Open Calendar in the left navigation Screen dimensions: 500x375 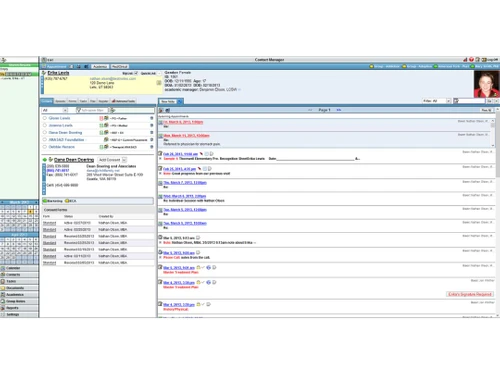pyautogui.click(x=19, y=268)
